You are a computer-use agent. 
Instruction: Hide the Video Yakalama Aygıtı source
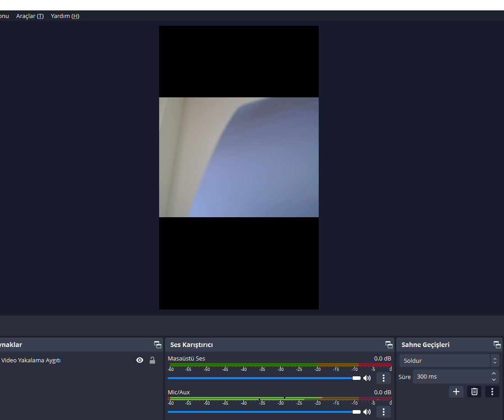(x=140, y=360)
